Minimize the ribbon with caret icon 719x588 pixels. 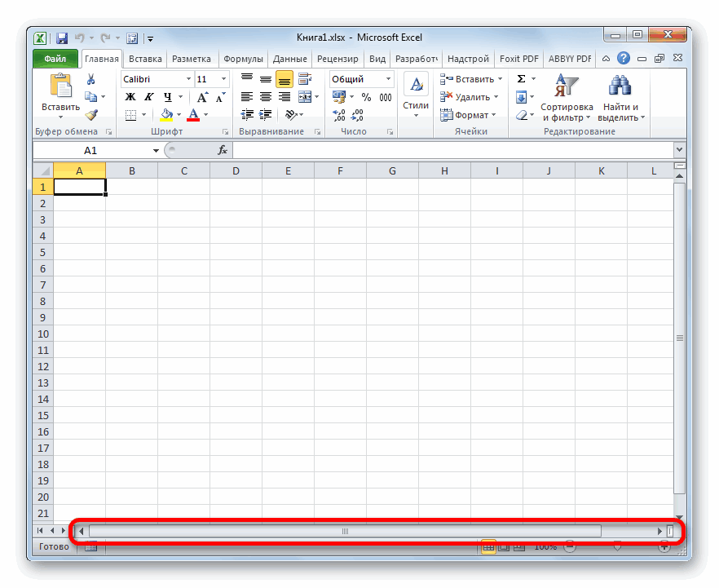point(606,58)
